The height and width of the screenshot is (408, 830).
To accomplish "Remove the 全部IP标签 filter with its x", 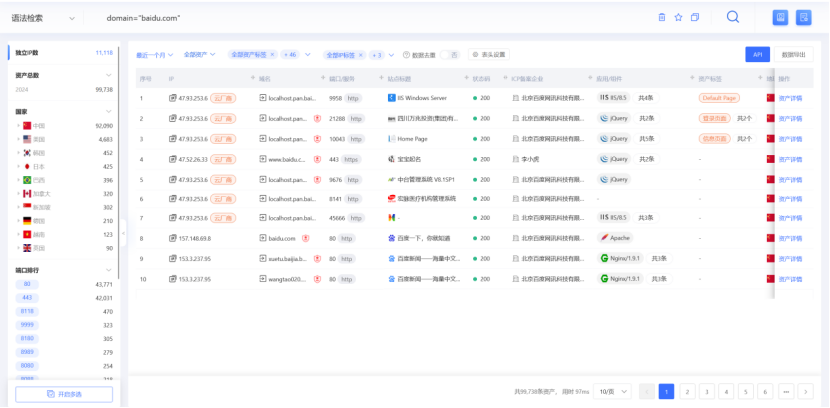I will [x=360, y=55].
